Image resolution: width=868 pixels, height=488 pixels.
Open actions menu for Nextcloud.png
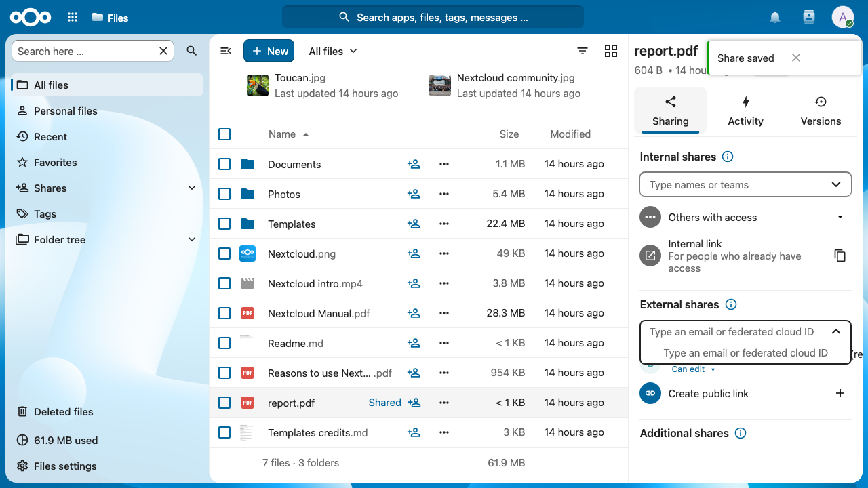(444, 253)
